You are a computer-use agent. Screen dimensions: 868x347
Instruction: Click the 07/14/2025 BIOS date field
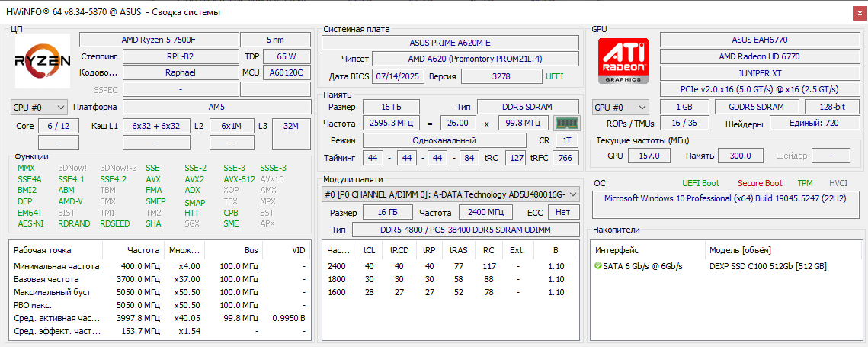399,76
